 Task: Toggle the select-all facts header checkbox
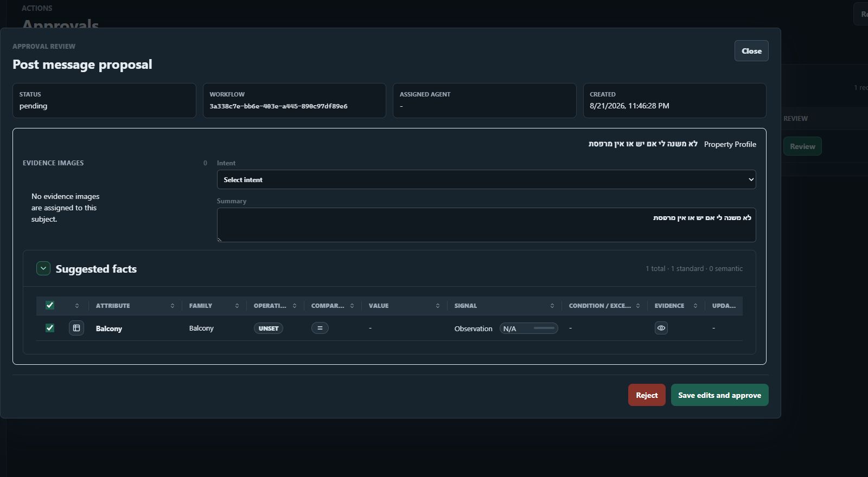click(x=50, y=305)
